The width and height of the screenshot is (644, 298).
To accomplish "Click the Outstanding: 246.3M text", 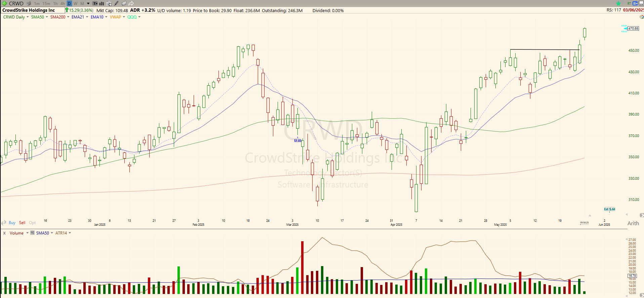I will 282,10.
